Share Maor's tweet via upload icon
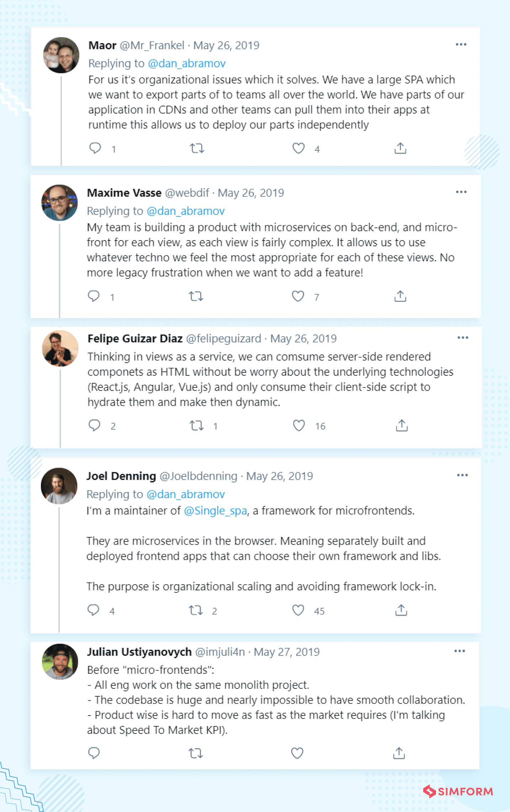The height and width of the screenshot is (812, 510). 400,148
